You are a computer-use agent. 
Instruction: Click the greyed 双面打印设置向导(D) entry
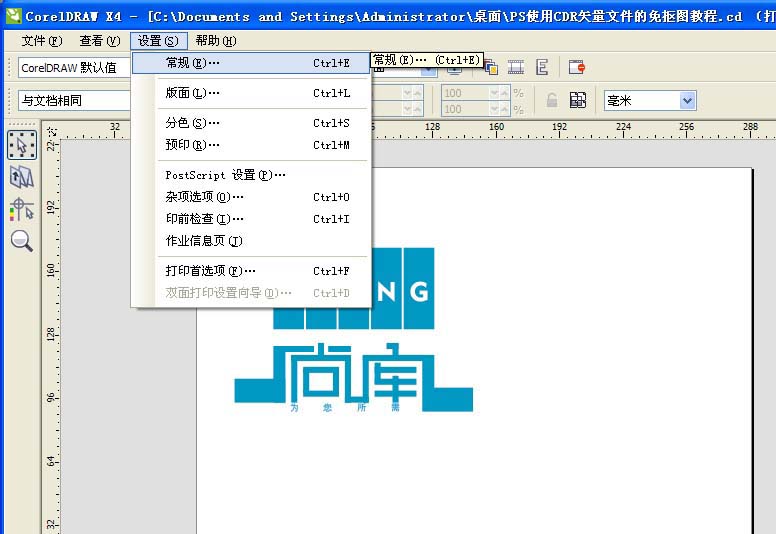pyautogui.click(x=251, y=293)
